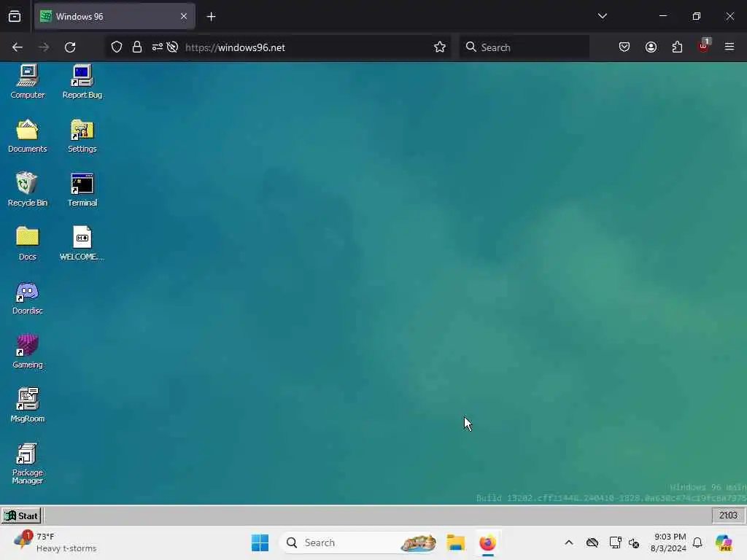Open the Windows 11 Start menu
This screenshot has width=747, height=560.
(260, 542)
